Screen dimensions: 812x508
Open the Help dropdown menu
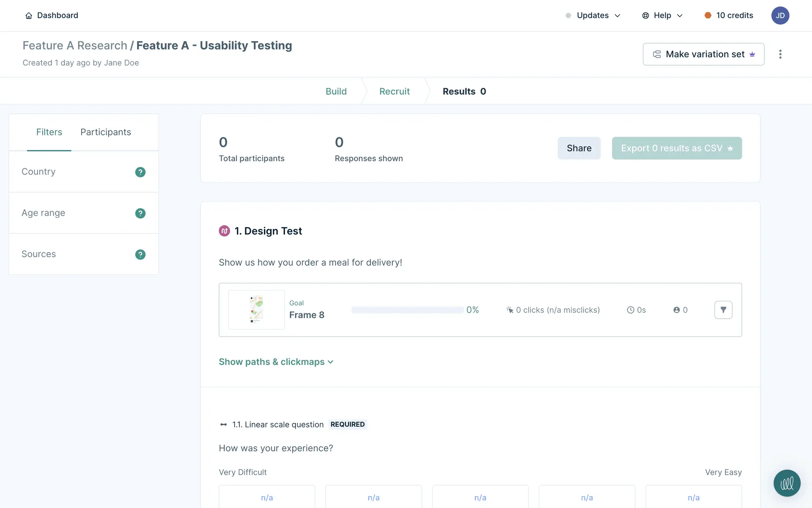(662, 16)
